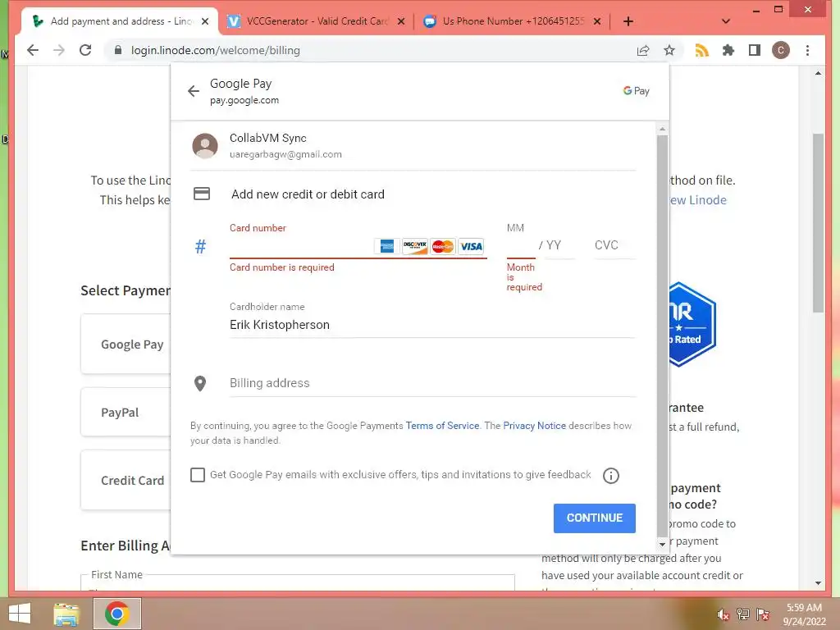Click the page scrollbar down arrow
Image resolution: width=840 pixels, height=630 pixels.
coord(818,583)
